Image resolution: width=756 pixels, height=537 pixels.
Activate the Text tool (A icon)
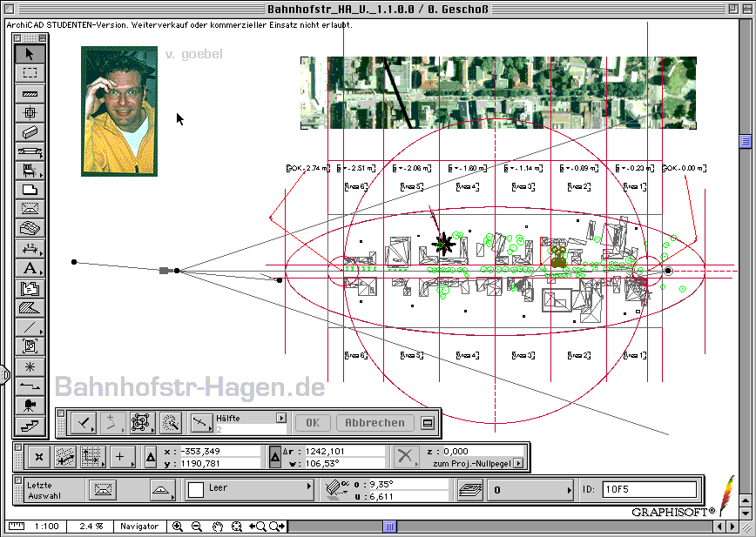click(30, 268)
